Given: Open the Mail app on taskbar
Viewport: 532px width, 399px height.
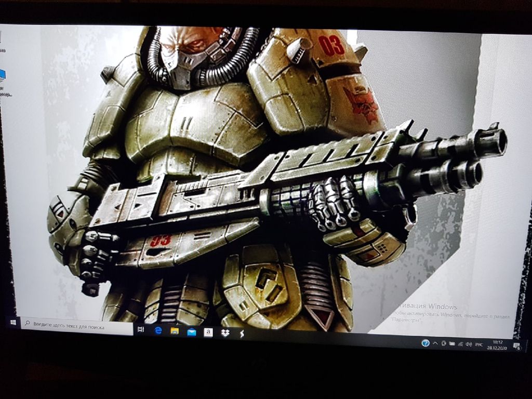Looking at the screenshot, I should pos(192,332).
